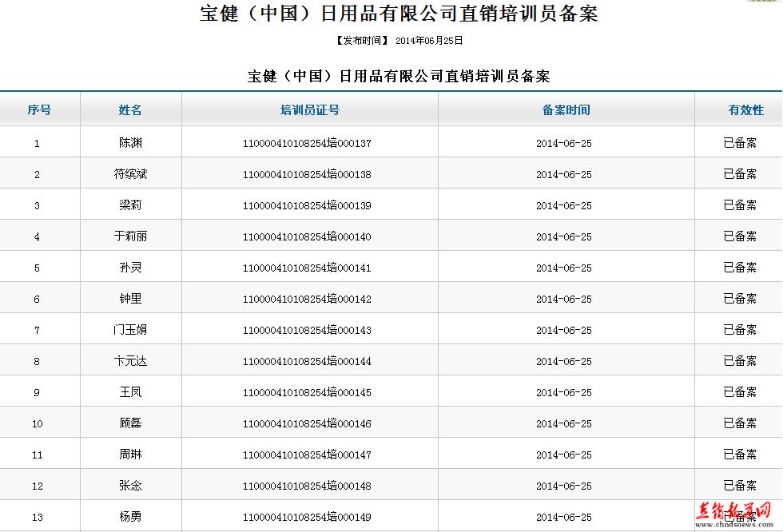Select the name 钟里
Image resolution: width=783 pixels, height=532 pixels.
(x=130, y=299)
